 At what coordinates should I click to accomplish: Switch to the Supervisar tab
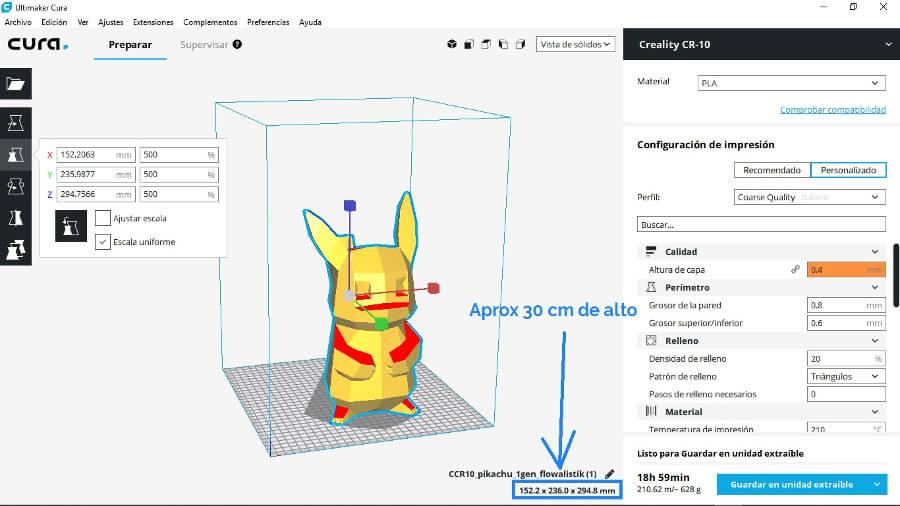[204, 45]
